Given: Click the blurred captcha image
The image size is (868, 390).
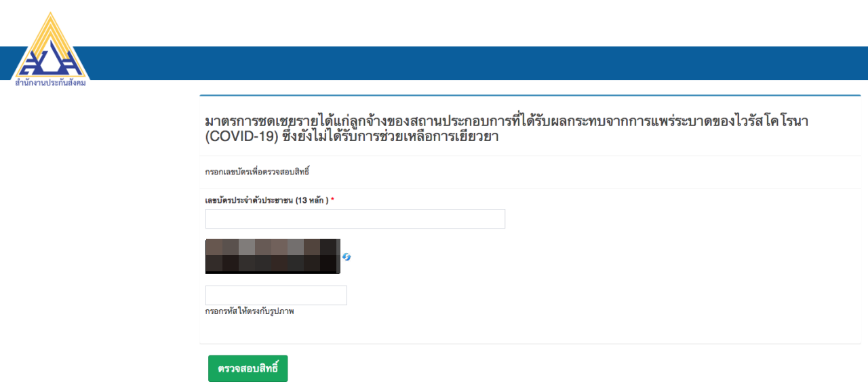Looking at the screenshot, I should coord(273,256).
